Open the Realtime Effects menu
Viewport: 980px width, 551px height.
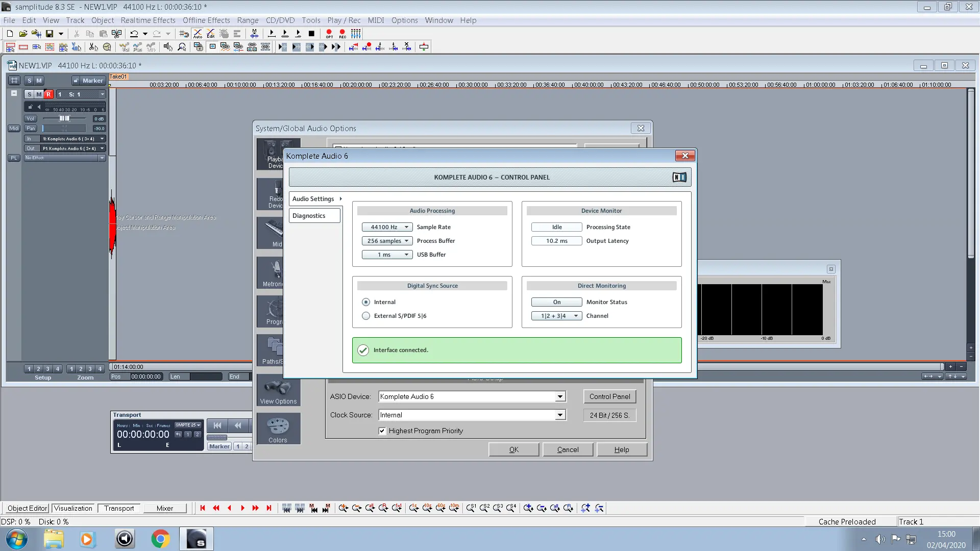click(148, 20)
